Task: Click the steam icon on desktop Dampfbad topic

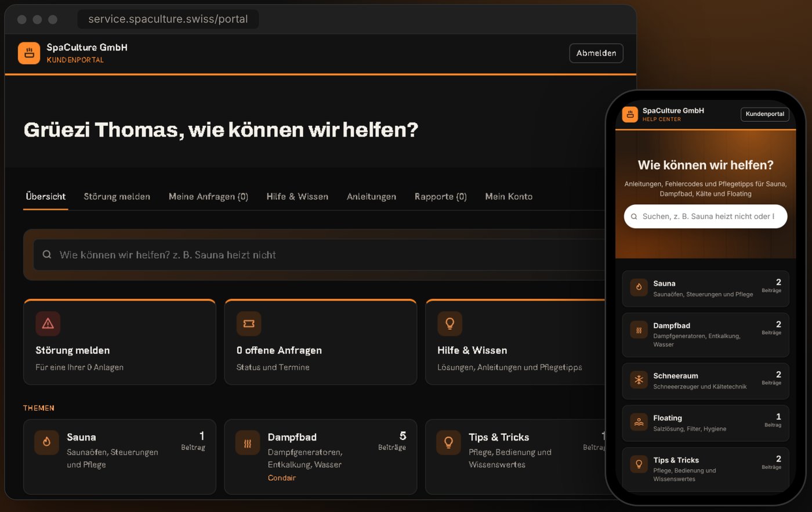Action: coord(248,443)
